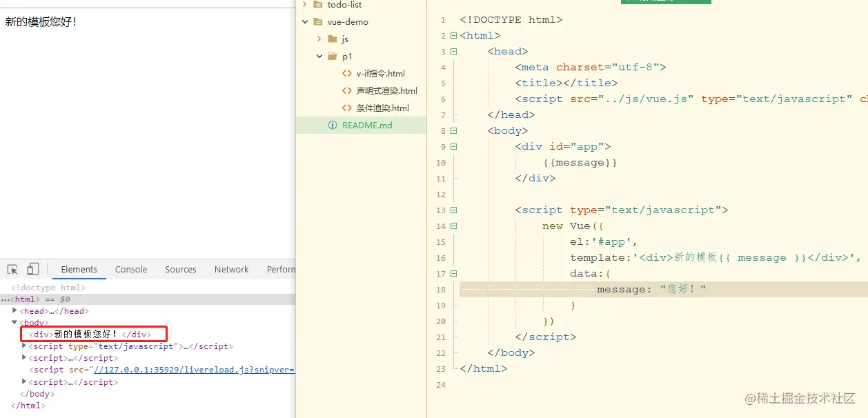This screenshot has width=868, height=418.
Task: Click the open p1 folder icon
Action: tap(332, 56)
